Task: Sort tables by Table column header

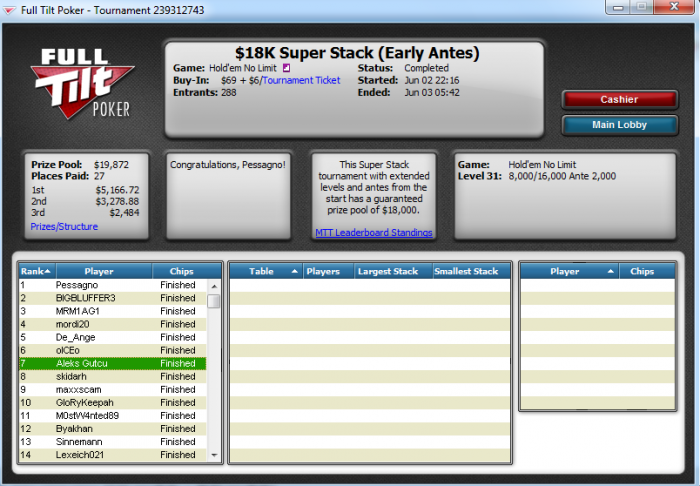Action: pyautogui.click(x=266, y=271)
